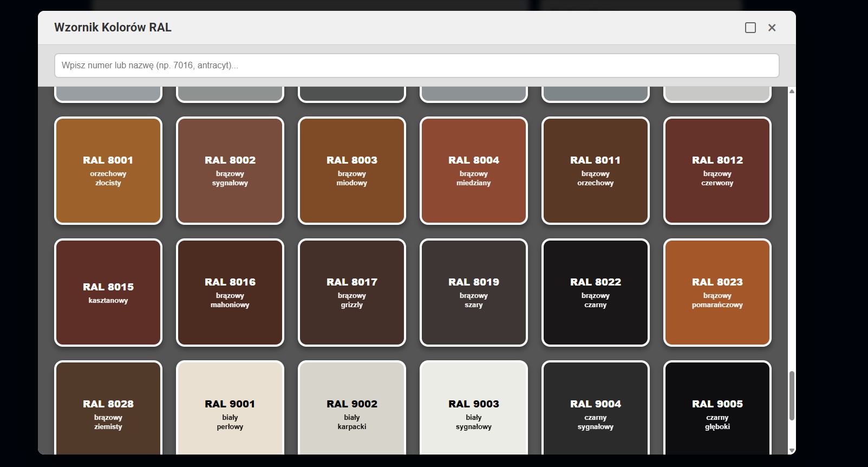Choose RAL 8012 brązowy czerwony swatch
This screenshot has height=467, width=868.
click(717, 171)
